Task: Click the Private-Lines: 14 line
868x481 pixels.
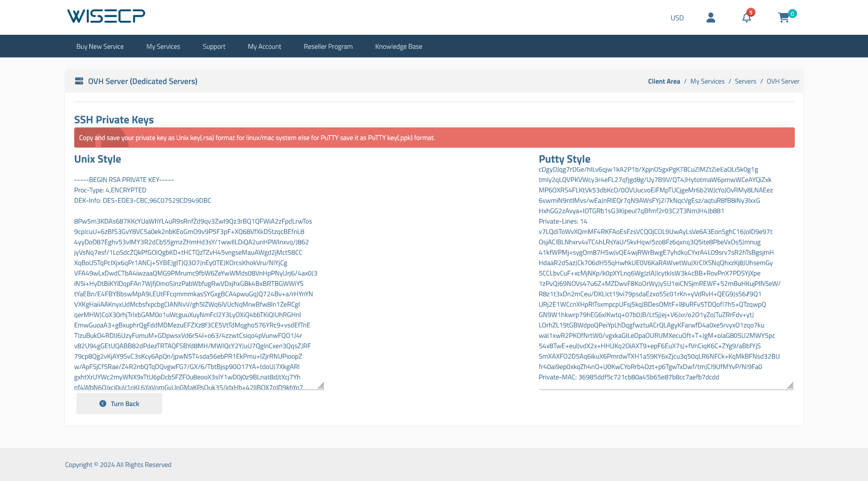Action: pos(563,221)
